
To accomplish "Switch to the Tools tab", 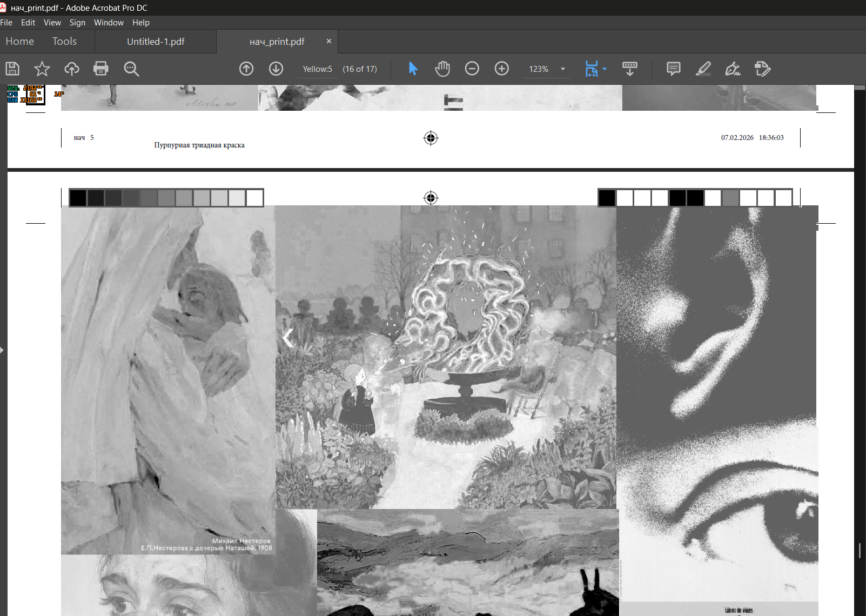I will pos(64,42).
